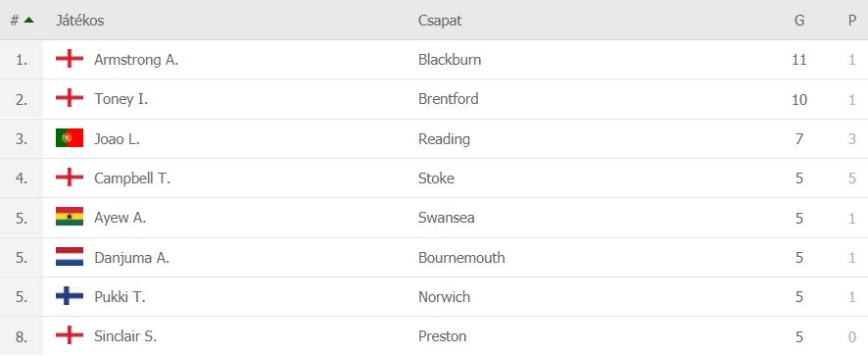Click the Netherlands flag beside Danjuma A.

coord(70,257)
